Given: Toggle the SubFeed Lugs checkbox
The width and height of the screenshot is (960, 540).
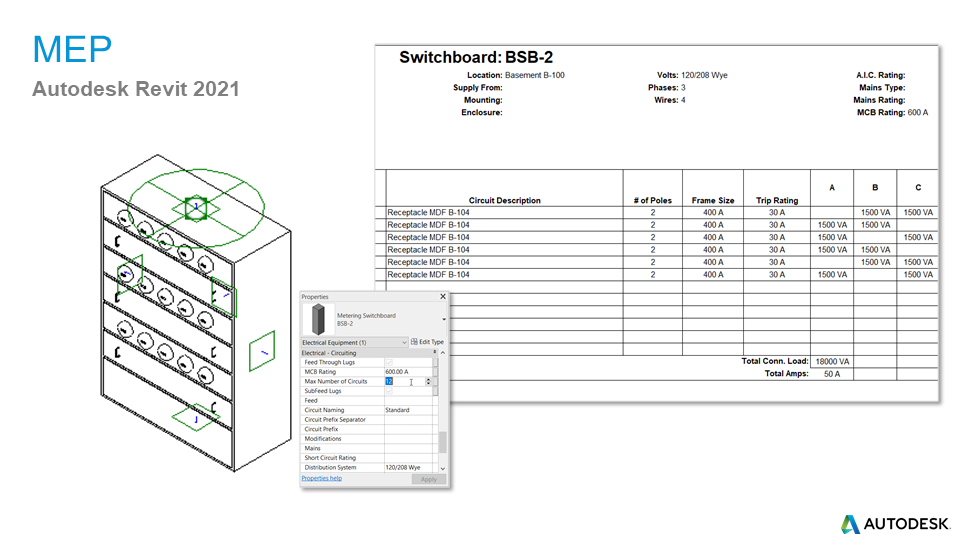Looking at the screenshot, I should pyautogui.click(x=389, y=391).
